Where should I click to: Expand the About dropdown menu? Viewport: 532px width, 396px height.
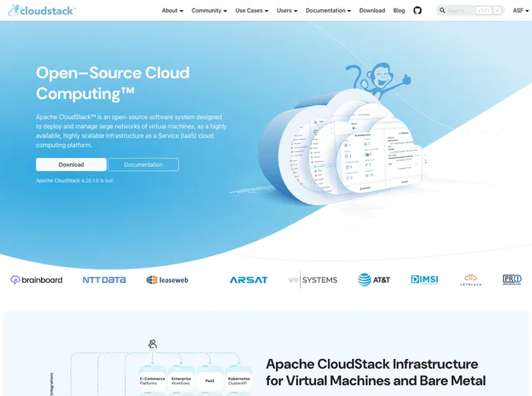172,11
